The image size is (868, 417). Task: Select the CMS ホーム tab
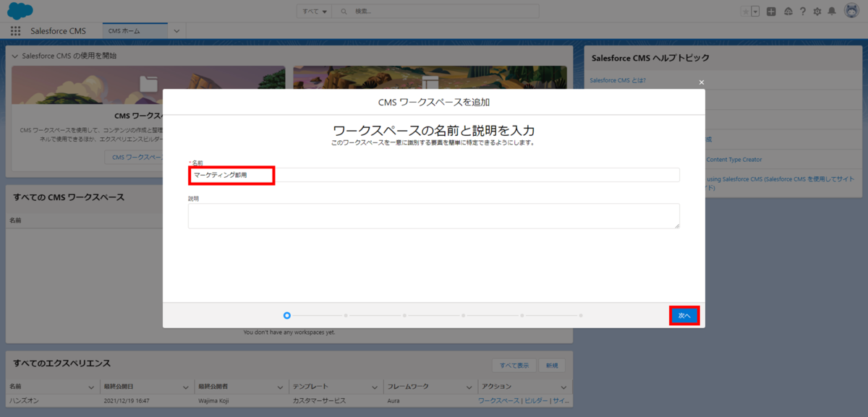tap(135, 31)
